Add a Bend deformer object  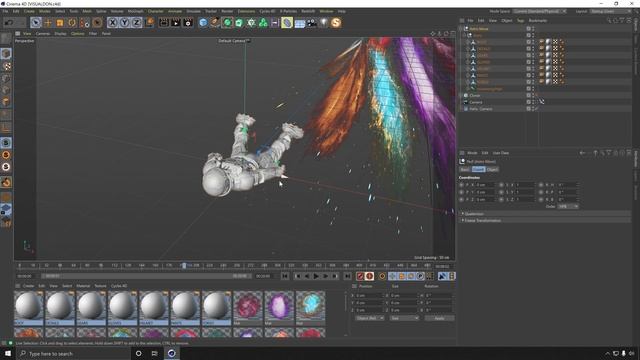point(287,22)
